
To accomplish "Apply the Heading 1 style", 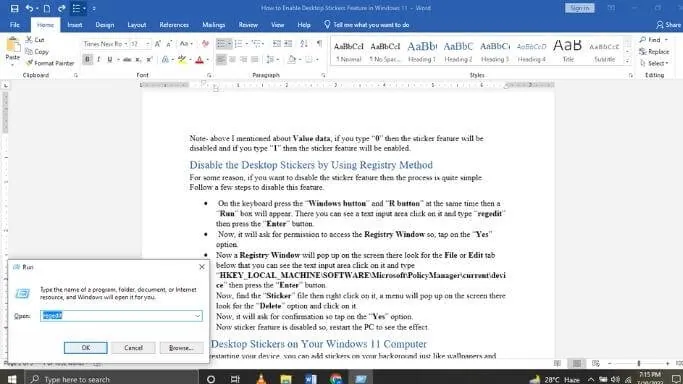I will pos(422,51).
